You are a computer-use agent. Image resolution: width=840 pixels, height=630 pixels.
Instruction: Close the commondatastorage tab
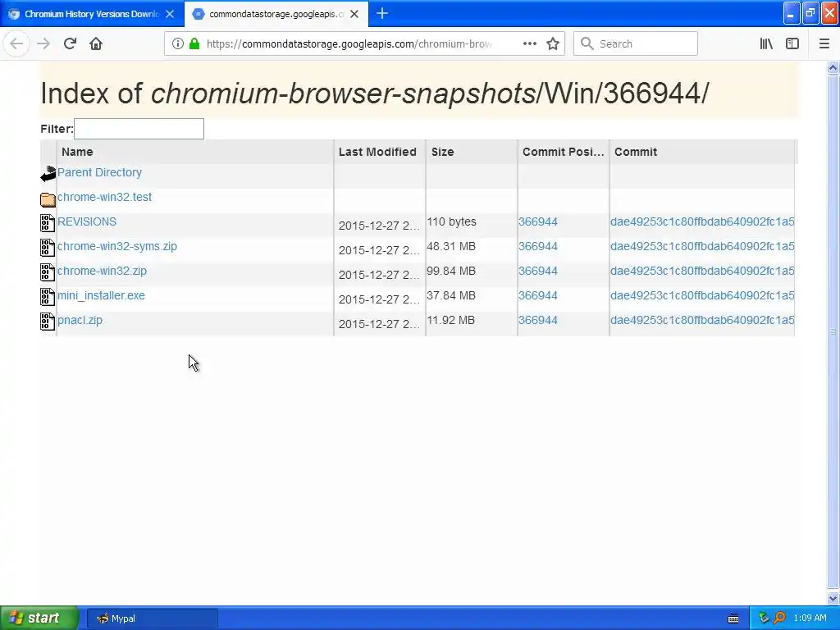354,14
